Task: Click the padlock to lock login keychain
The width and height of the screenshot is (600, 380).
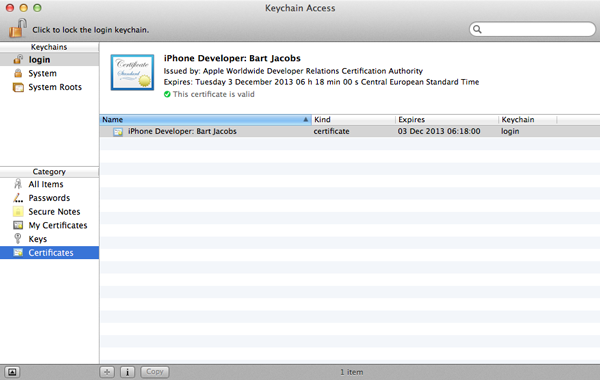Action: pos(18,28)
